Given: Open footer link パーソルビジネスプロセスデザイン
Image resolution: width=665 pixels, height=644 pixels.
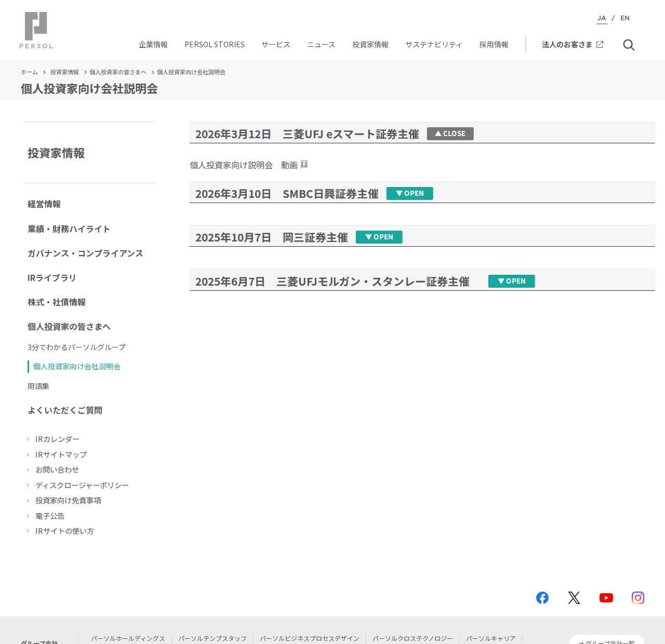Looking at the screenshot, I should click(310, 638).
